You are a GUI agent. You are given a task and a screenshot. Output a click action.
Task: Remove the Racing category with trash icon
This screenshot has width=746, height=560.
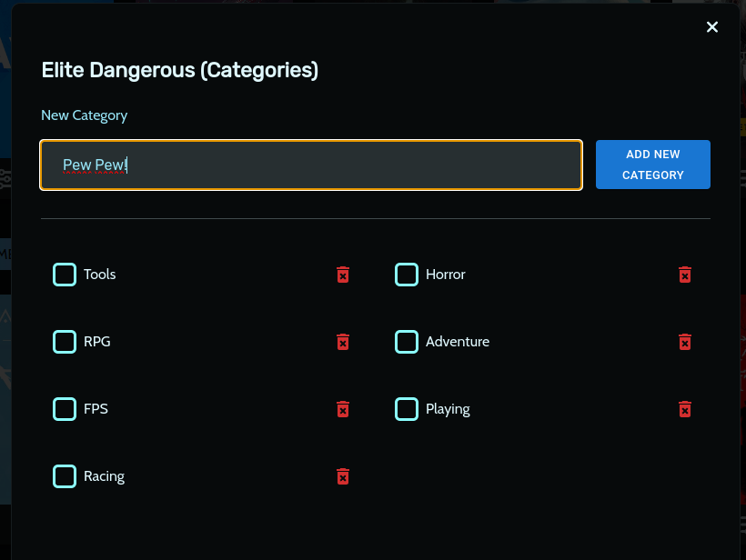click(x=343, y=476)
